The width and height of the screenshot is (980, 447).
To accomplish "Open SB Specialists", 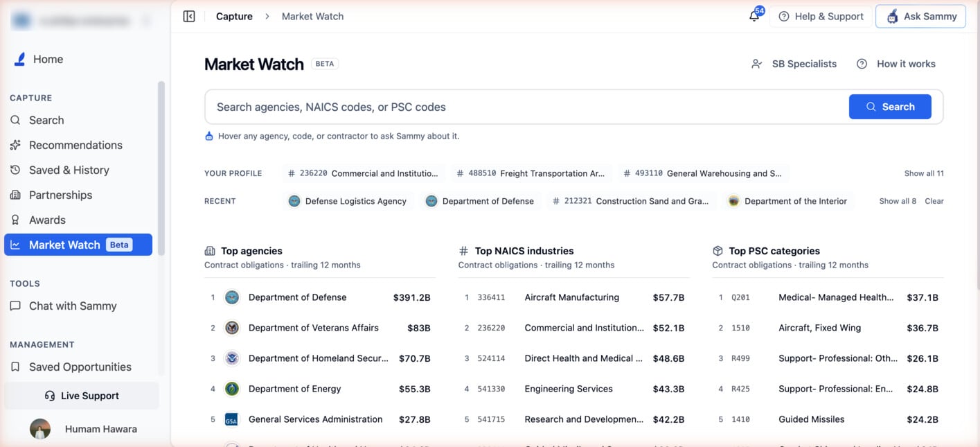I will click(794, 64).
